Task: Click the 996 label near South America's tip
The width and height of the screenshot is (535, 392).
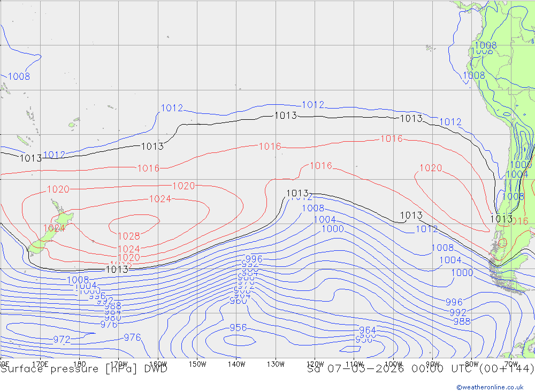Action: pos(454,302)
